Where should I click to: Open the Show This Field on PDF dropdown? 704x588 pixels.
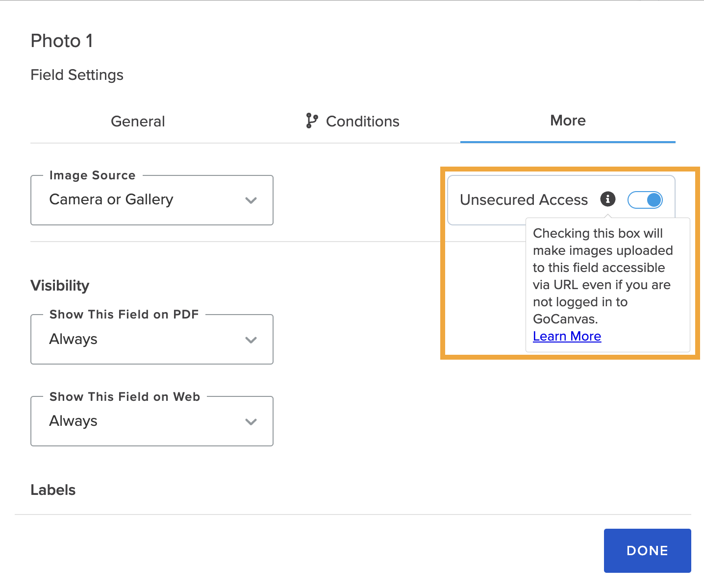tap(152, 339)
